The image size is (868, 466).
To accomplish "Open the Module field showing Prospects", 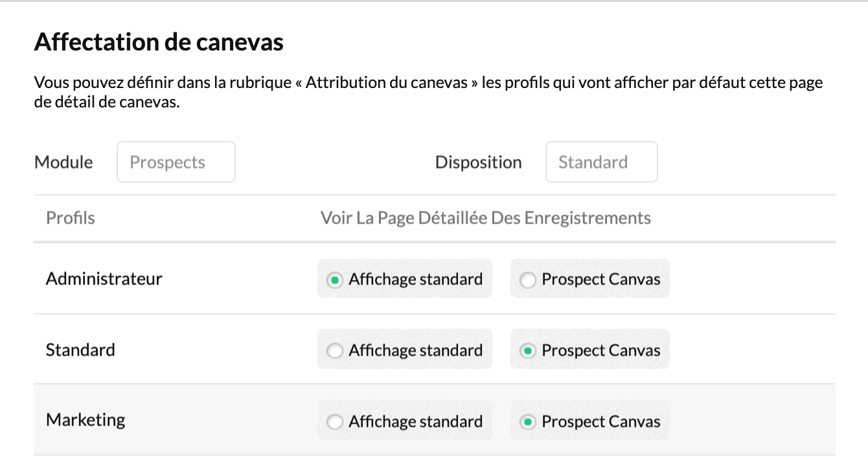I will click(x=176, y=162).
